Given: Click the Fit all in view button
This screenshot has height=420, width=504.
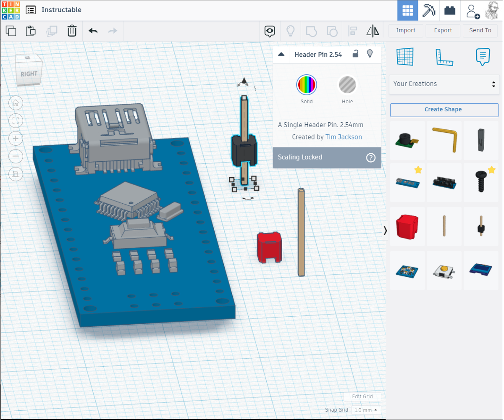Looking at the screenshot, I should (16, 121).
